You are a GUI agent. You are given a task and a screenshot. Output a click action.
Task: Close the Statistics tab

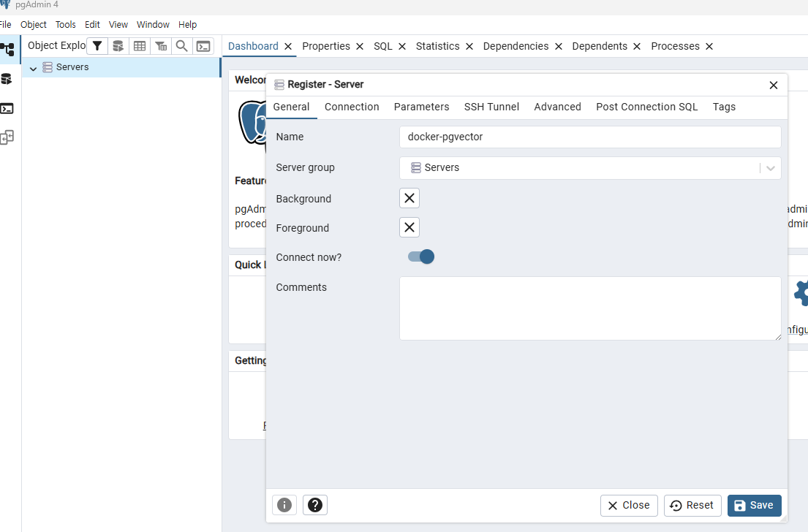tap(469, 46)
